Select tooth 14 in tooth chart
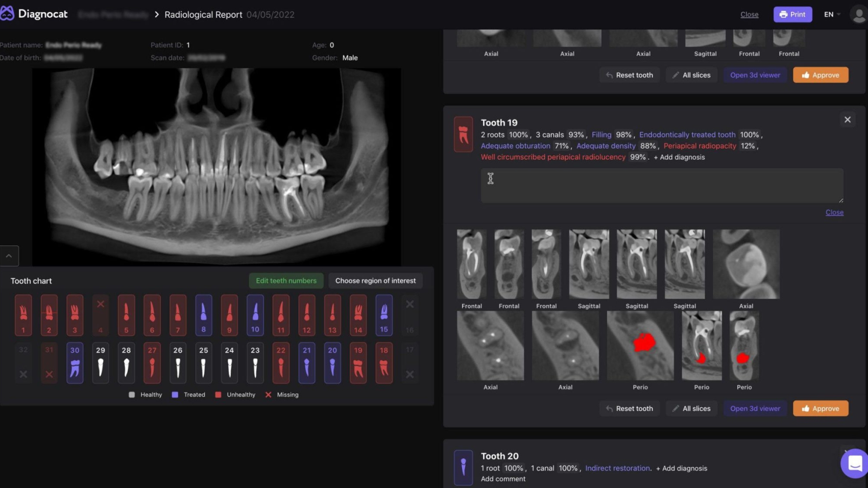 [358, 315]
